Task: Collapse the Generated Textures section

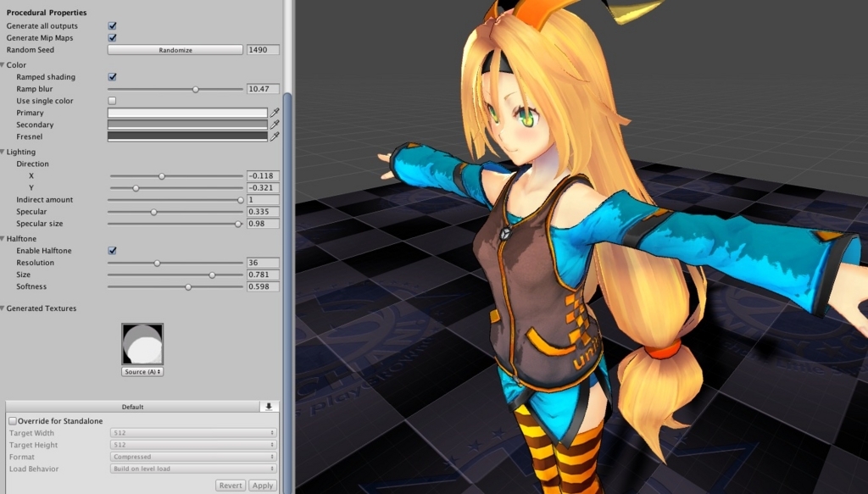Action: click(3, 308)
